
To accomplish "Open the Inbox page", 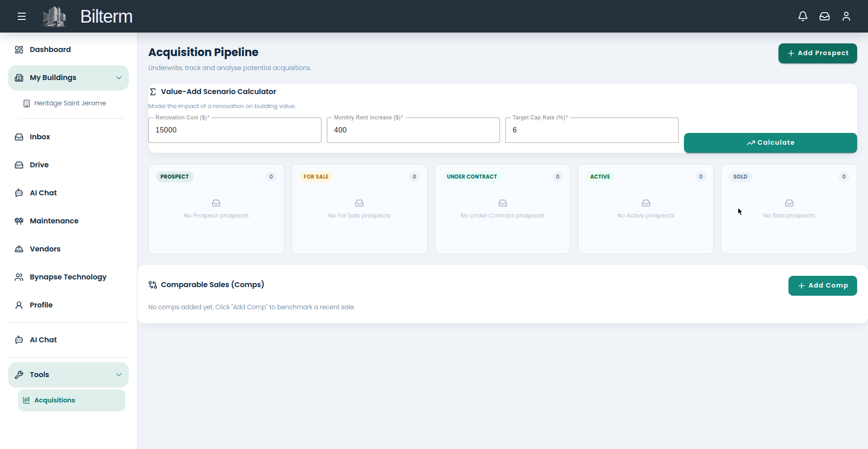I will point(68,137).
